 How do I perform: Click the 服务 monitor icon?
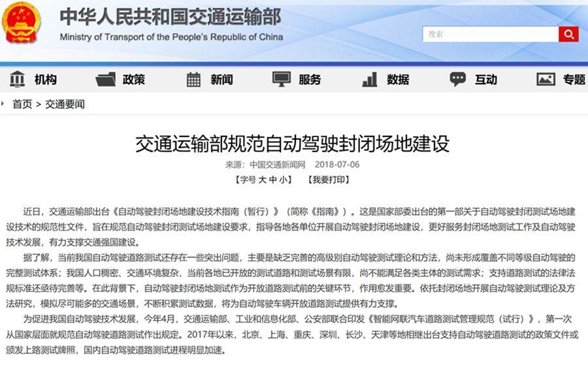[x=281, y=79]
